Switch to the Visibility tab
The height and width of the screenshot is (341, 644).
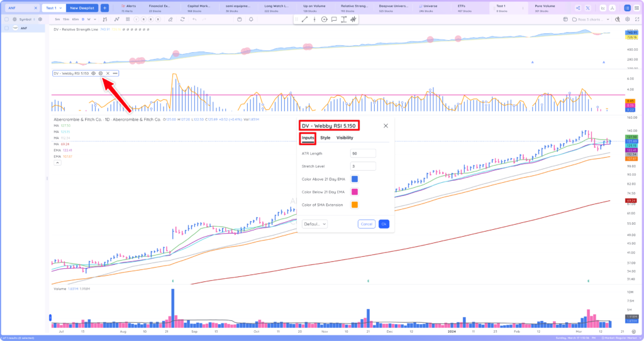pyautogui.click(x=345, y=138)
